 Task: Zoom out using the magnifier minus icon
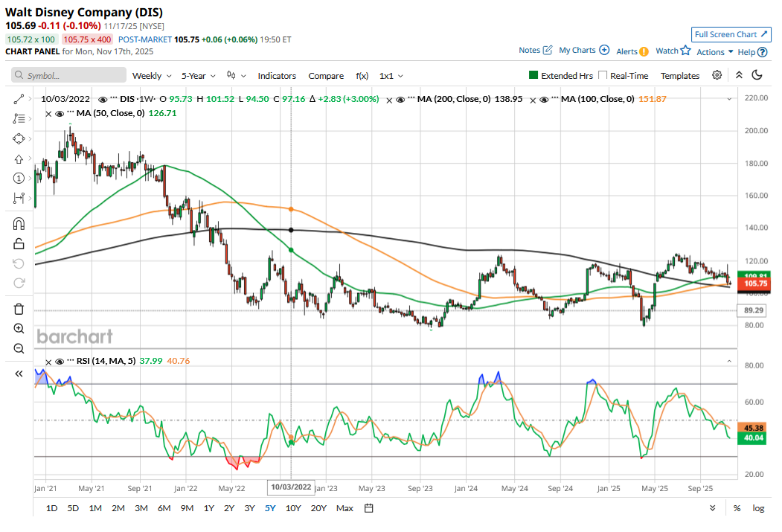pyautogui.click(x=19, y=348)
